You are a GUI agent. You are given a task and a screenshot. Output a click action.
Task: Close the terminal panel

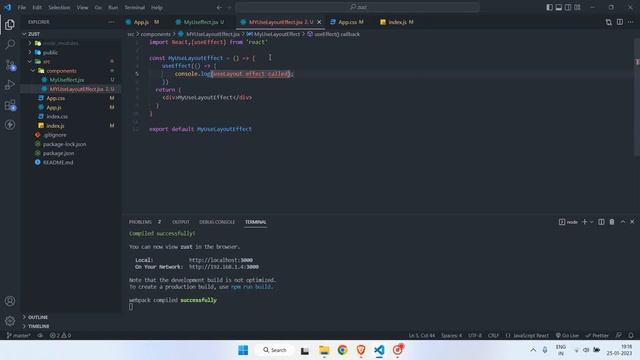[632, 222]
